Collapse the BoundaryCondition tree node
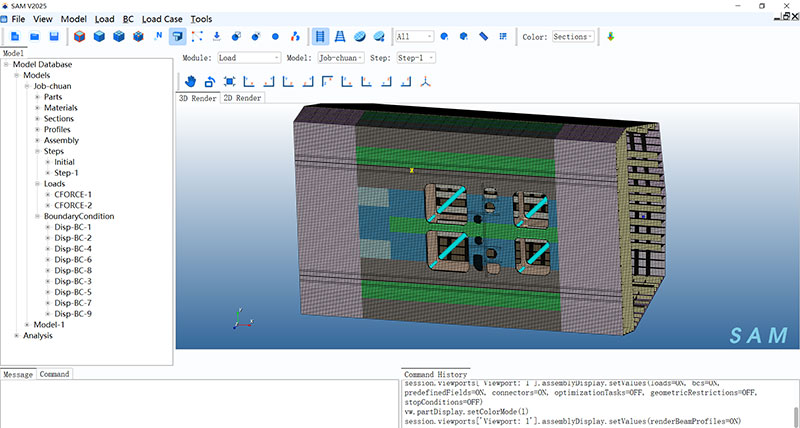The image size is (800, 428). [37, 216]
